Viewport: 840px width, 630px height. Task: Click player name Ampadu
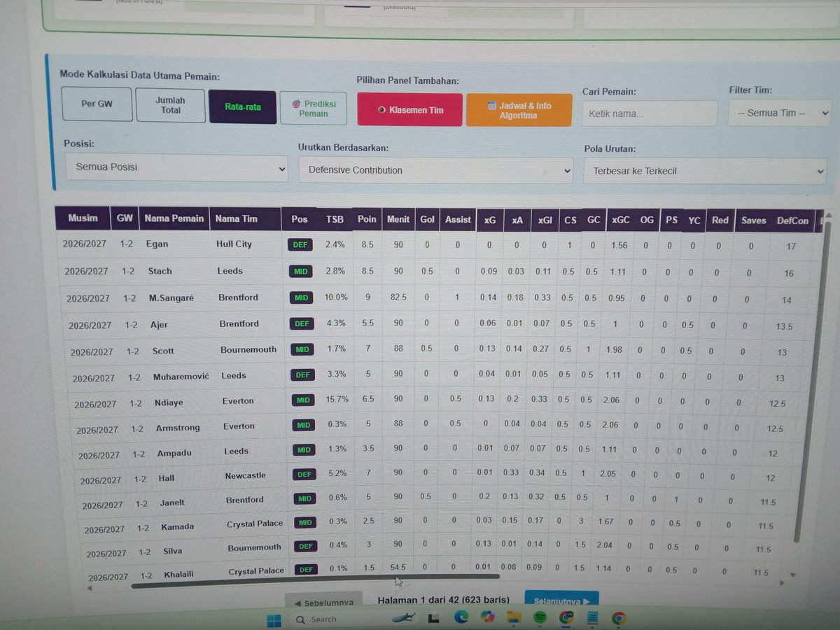[x=173, y=453]
